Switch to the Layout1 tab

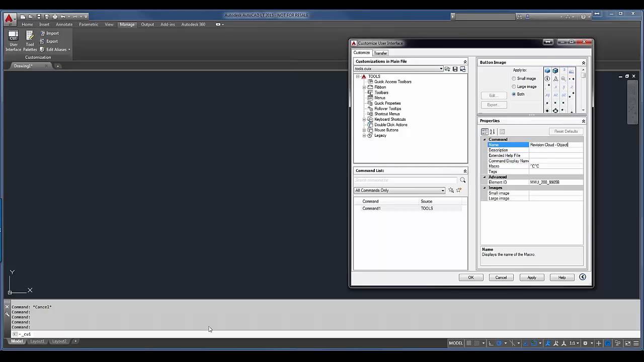37,341
